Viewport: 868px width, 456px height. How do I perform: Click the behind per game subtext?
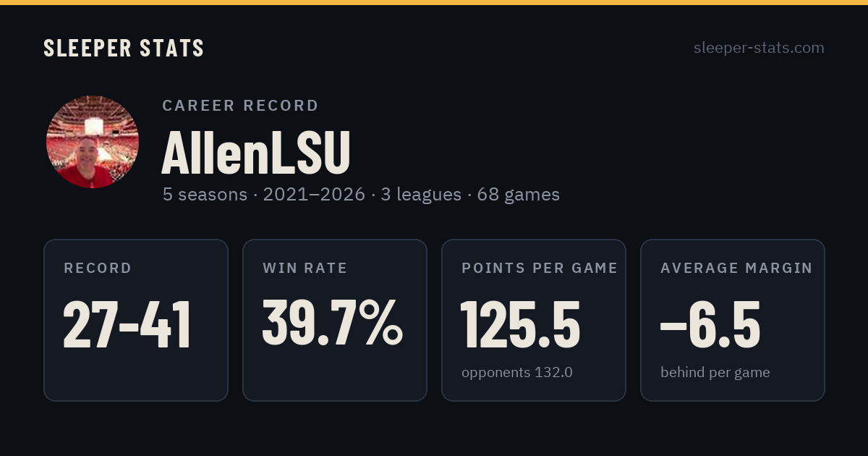pos(715,373)
